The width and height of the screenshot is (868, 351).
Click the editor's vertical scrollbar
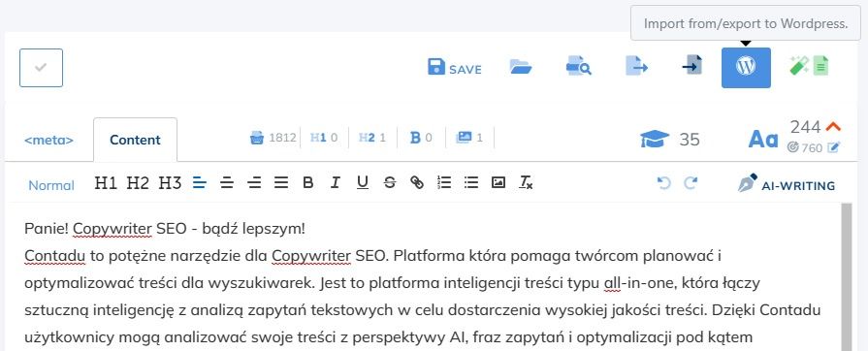click(846, 276)
